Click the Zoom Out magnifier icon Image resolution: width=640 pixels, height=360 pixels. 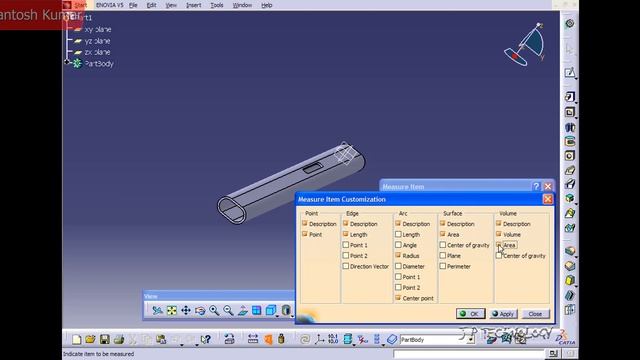(x=228, y=311)
